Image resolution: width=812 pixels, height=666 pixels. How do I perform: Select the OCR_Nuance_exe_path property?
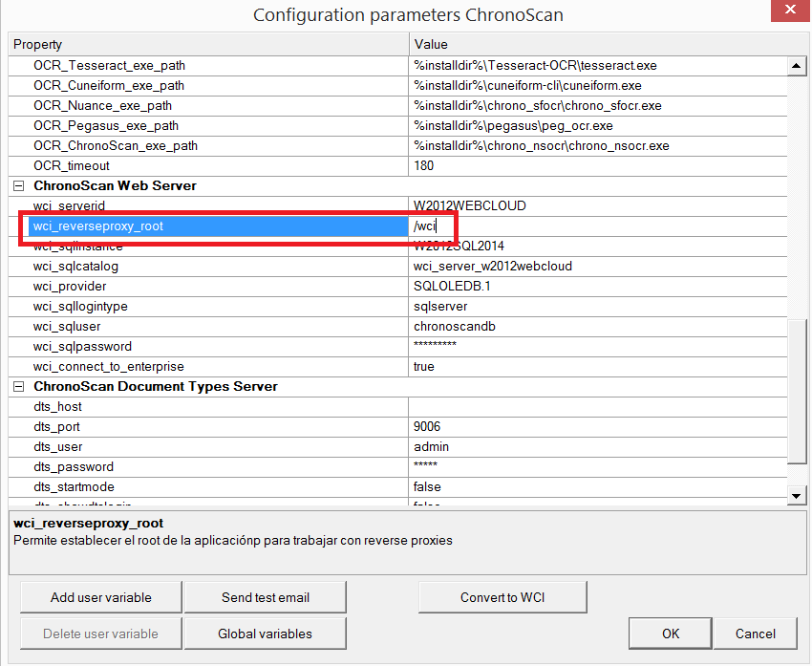(102, 106)
